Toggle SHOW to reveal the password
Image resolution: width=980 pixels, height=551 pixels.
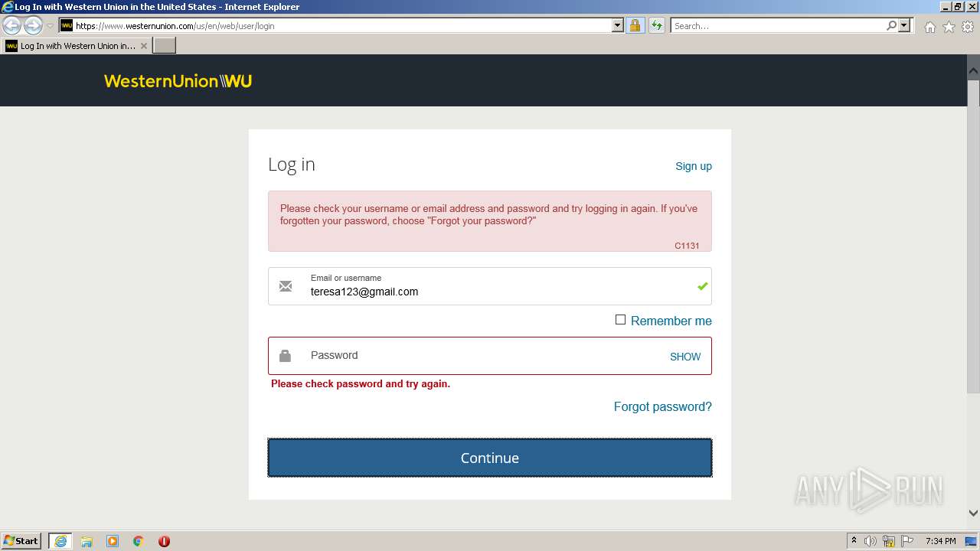pos(685,357)
